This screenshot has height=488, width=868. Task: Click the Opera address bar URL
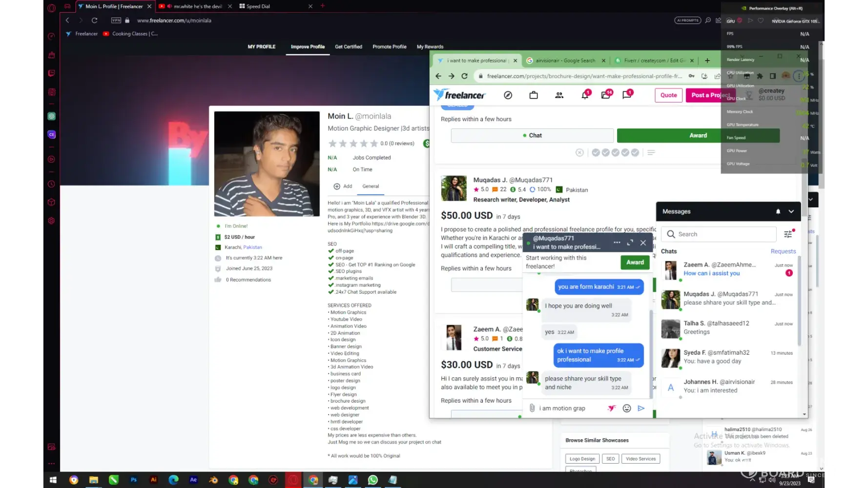(x=174, y=20)
